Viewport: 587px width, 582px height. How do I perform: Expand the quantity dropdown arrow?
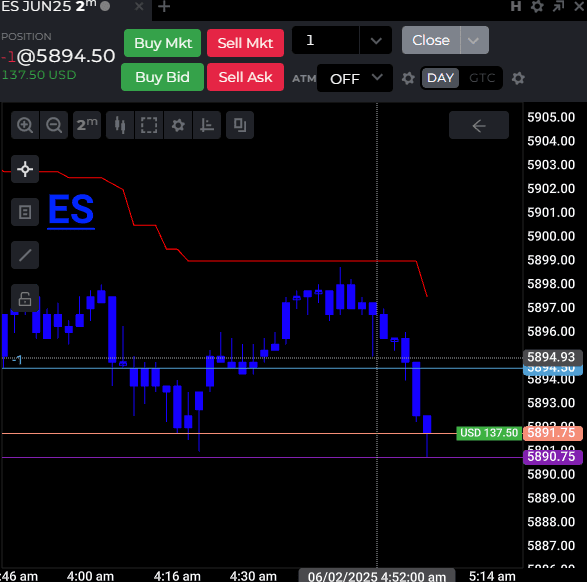pyautogui.click(x=376, y=40)
